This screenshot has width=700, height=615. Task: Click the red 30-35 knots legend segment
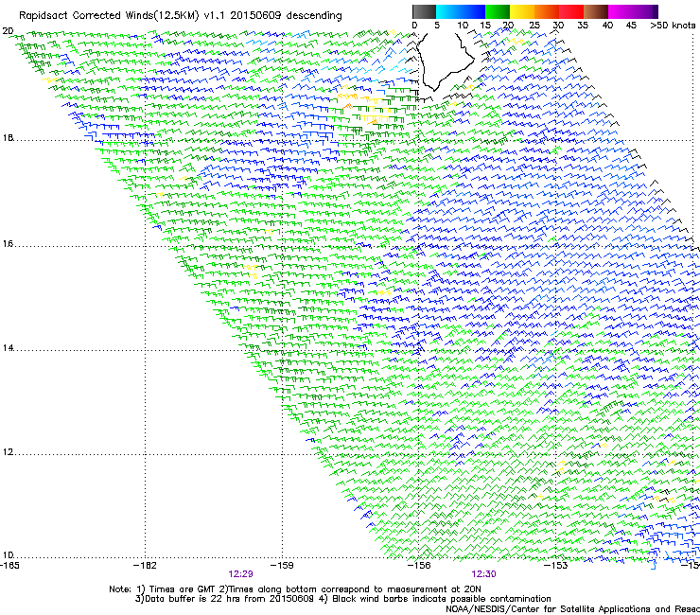tap(571, 11)
